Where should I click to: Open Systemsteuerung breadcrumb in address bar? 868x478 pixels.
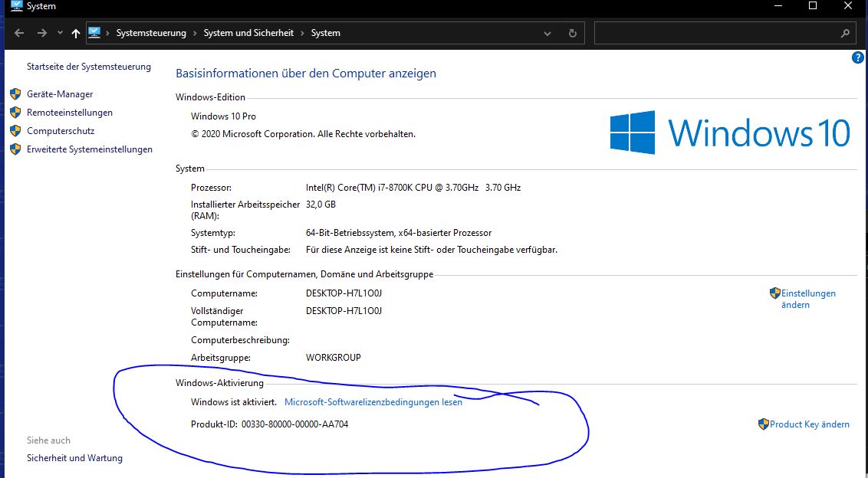[151, 33]
